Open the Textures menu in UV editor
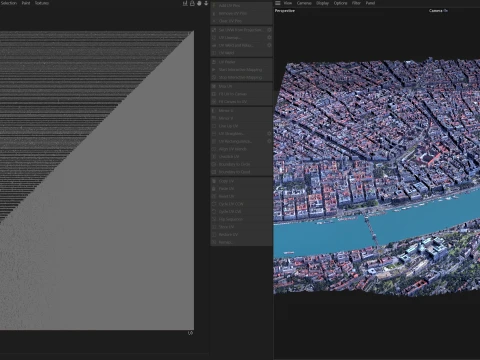Viewport: 480px width, 360px height. tap(42, 3)
